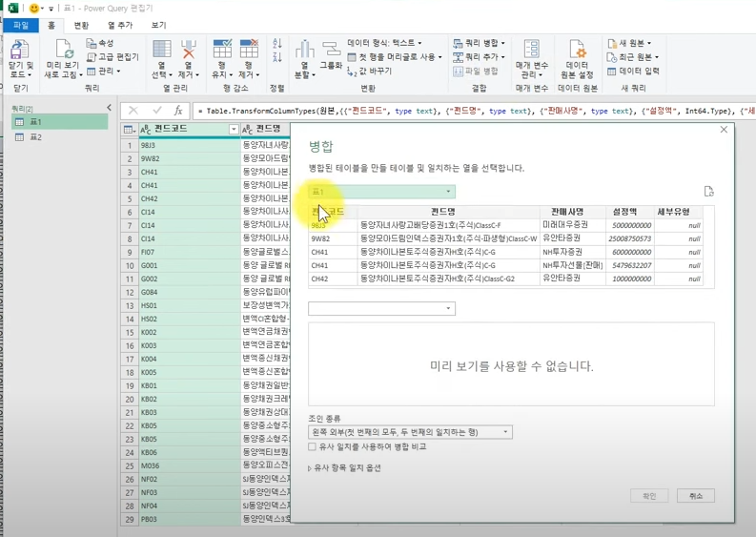Click the table icon at grid's top-left corner
This screenshot has width=756, height=537.
click(x=129, y=130)
